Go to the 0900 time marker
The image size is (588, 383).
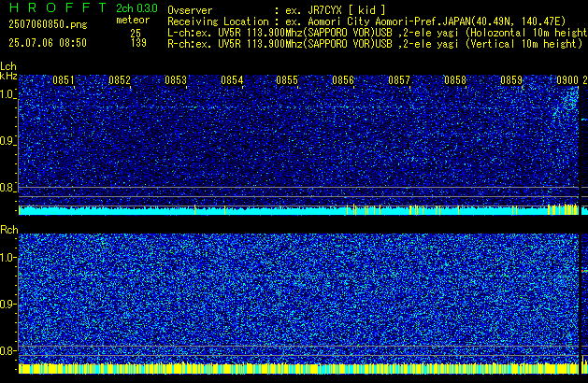567,80
